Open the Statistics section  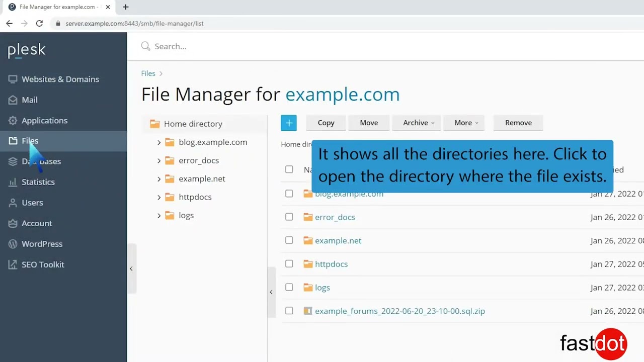(x=38, y=182)
